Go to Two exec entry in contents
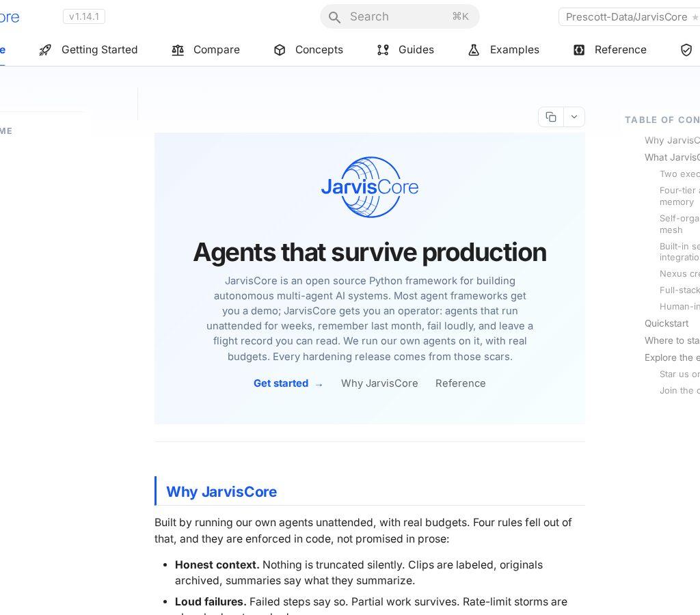 [x=679, y=174]
